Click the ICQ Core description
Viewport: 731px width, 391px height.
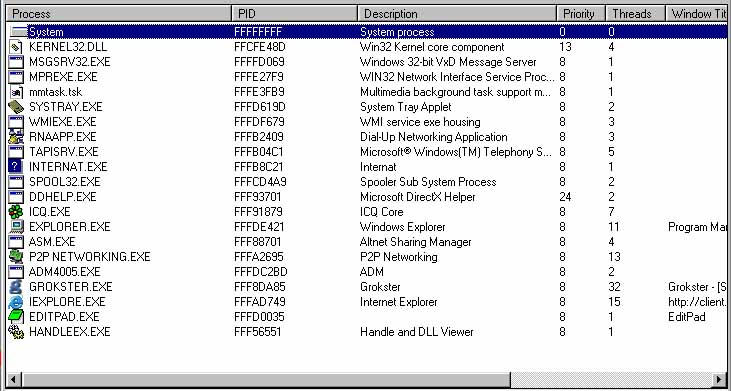pos(381,212)
